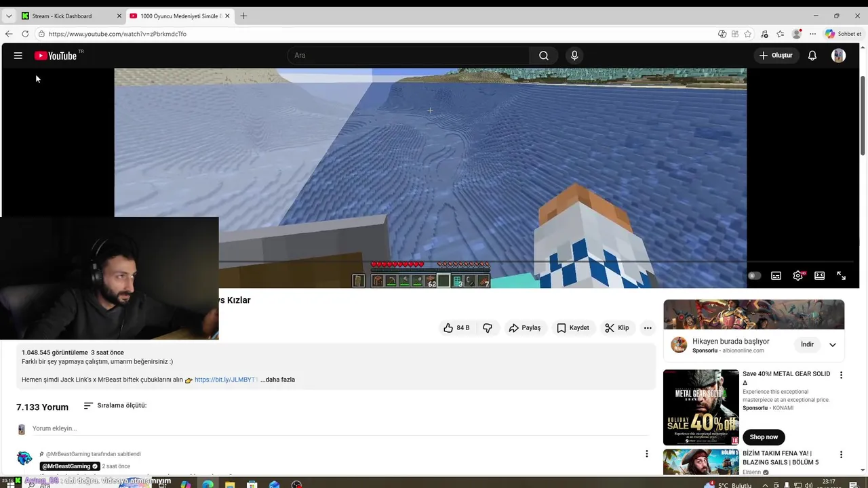The image size is (868, 488).
Task: Open the player settings gear
Action: (798, 276)
